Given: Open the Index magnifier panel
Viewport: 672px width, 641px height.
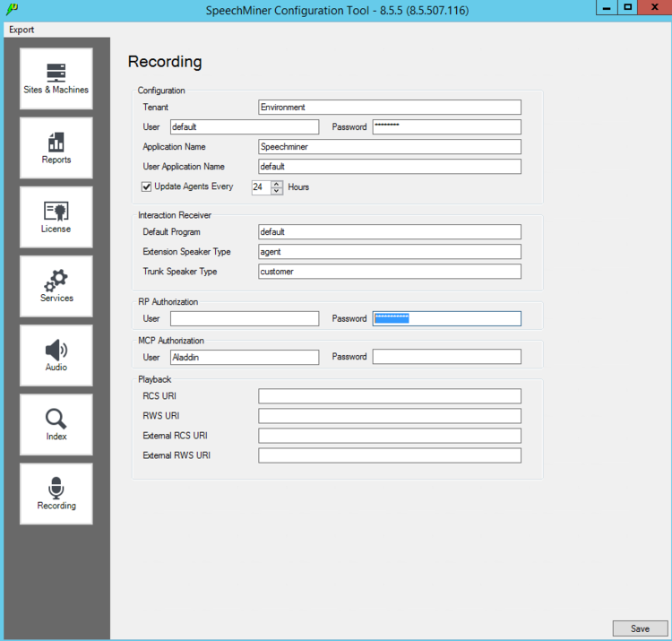Looking at the screenshot, I should 56,424.
